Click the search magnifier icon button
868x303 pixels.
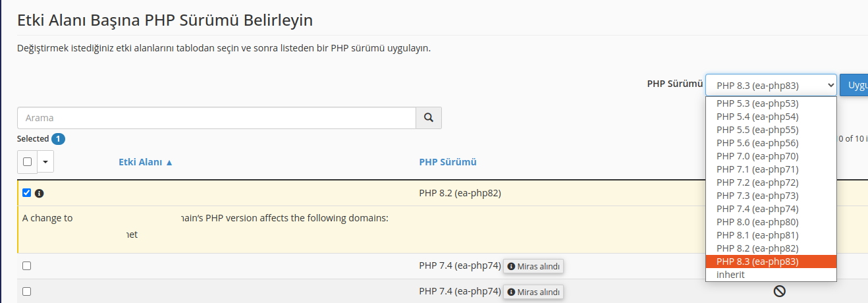point(429,118)
